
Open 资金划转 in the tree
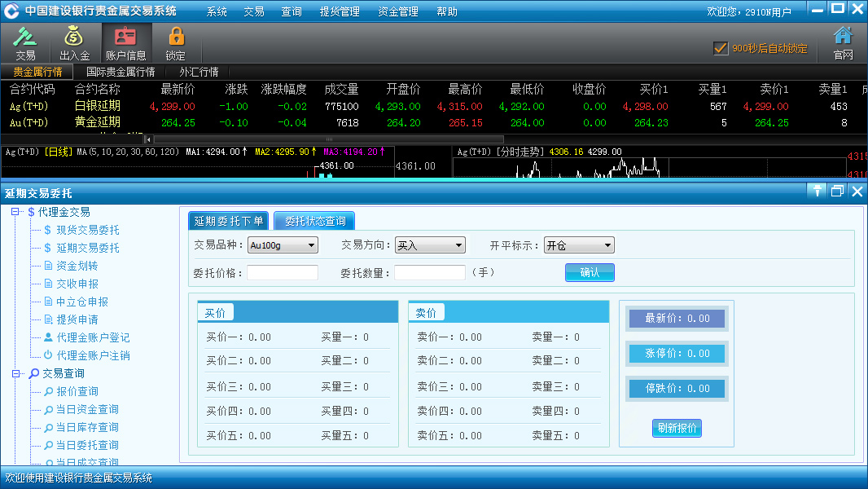pyautogui.click(x=77, y=266)
